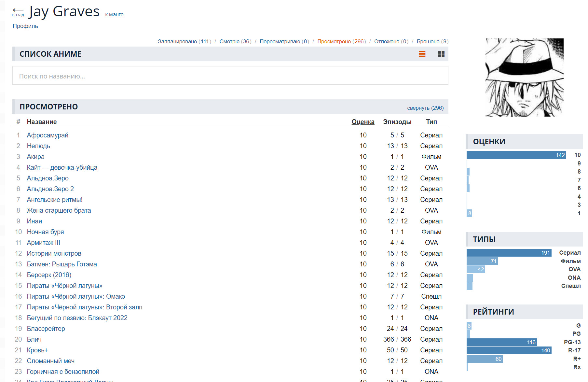Open the Запланировано tab
The width and height of the screenshot is (588, 382).
[184, 41]
